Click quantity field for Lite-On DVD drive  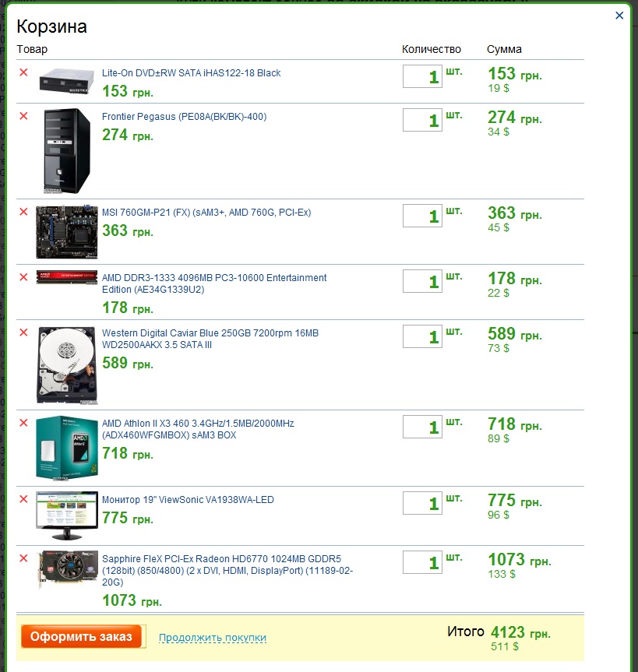422,76
